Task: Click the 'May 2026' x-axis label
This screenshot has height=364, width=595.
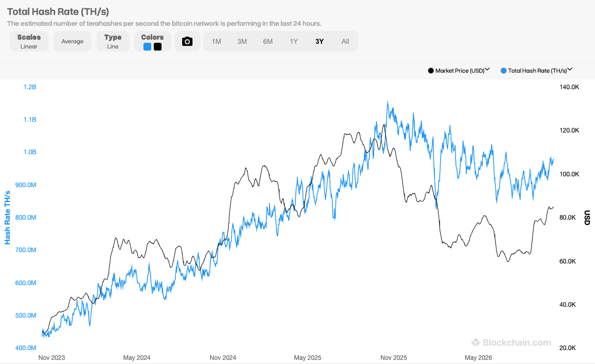Action: pos(478,357)
